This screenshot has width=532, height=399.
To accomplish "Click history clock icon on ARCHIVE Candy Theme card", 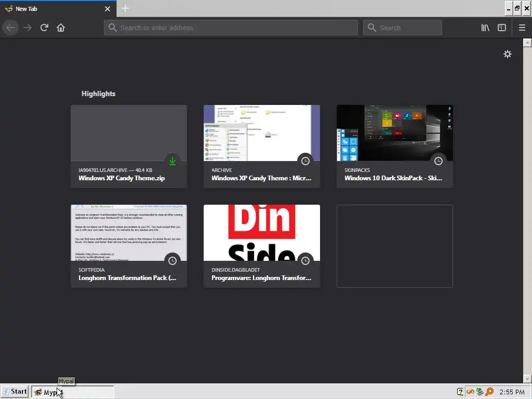I will tap(305, 161).
